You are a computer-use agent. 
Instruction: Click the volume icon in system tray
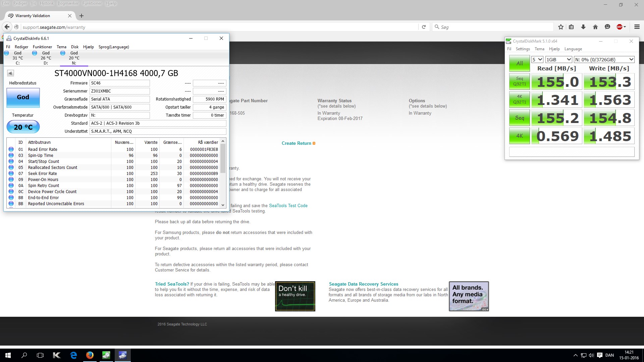tap(591, 355)
